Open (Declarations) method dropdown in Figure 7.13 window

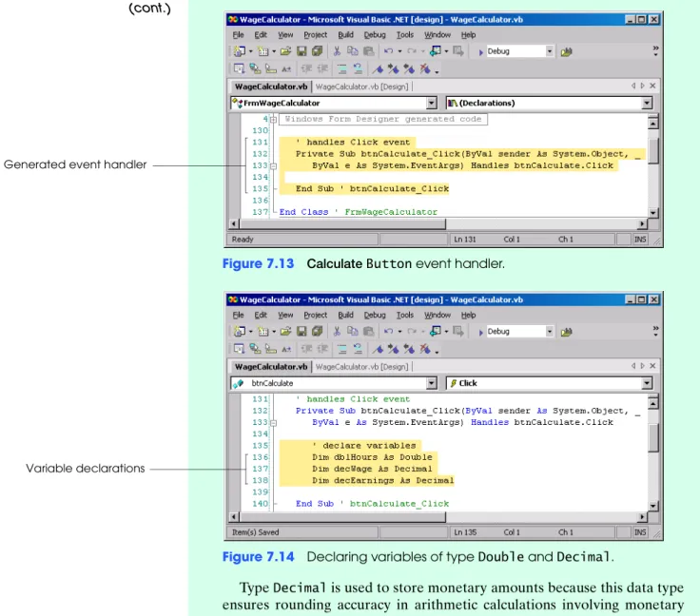(647, 103)
